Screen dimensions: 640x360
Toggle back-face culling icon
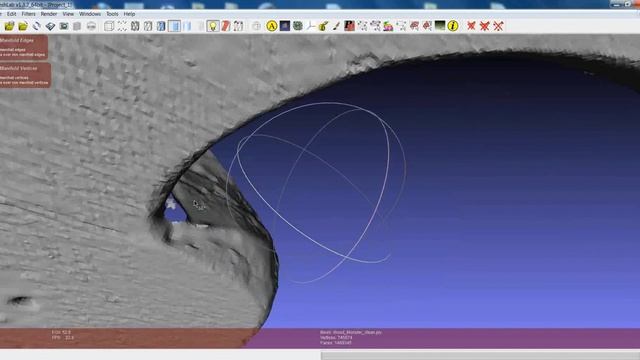pyautogui.click(x=239, y=26)
